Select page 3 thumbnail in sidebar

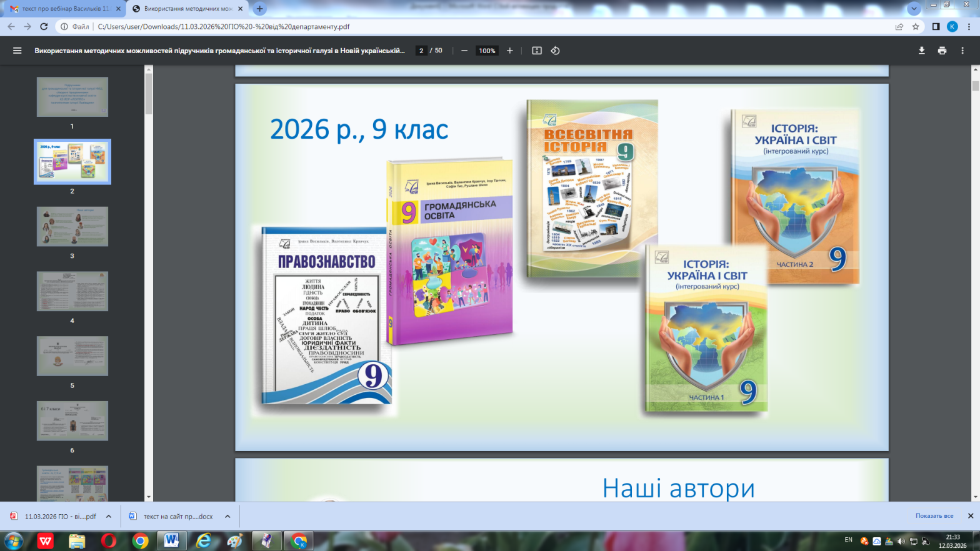tap(72, 226)
